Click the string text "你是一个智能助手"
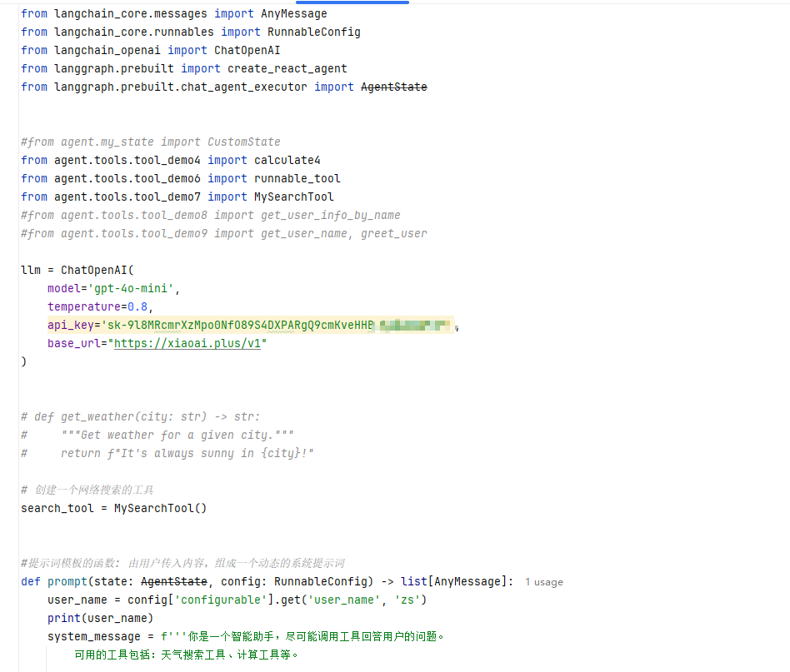 point(231,637)
